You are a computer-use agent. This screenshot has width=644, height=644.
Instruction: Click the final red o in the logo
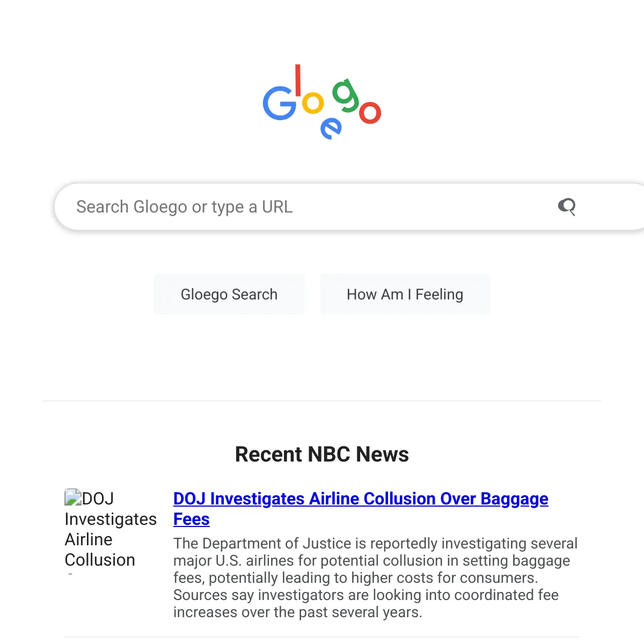370,112
